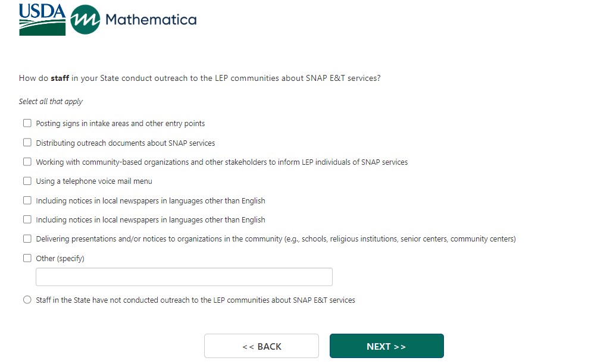Image resolution: width=610 pixels, height=364 pixels.
Task: Check the first 'Including notices in local newspapers' box
Action: click(27, 200)
